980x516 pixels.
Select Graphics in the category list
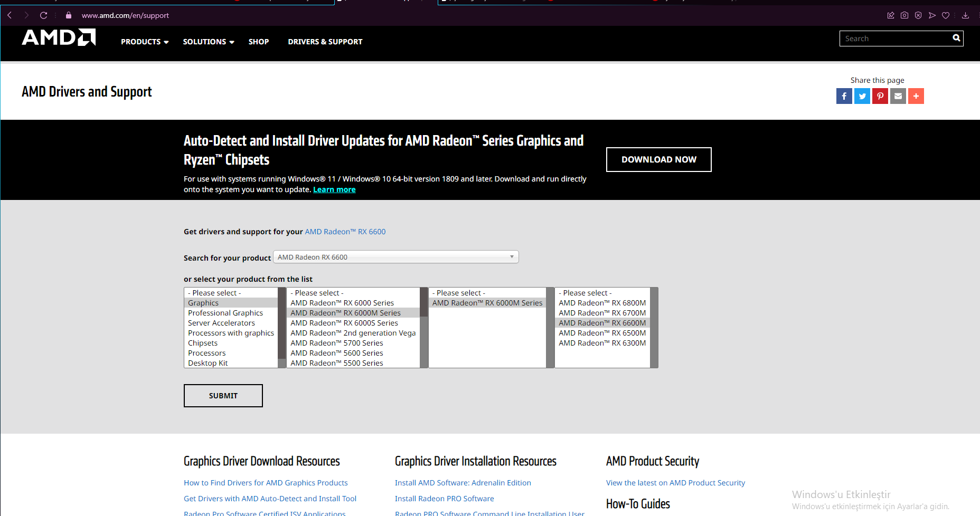(231, 303)
